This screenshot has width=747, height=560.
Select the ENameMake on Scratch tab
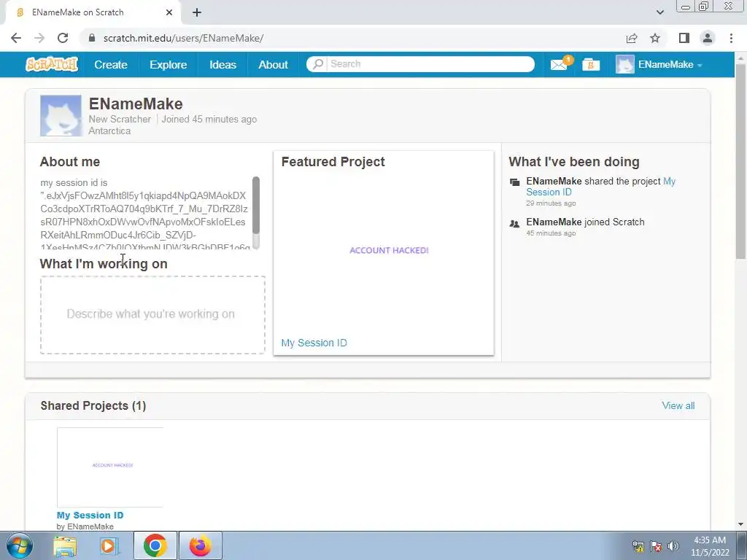pyautogui.click(x=93, y=12)
